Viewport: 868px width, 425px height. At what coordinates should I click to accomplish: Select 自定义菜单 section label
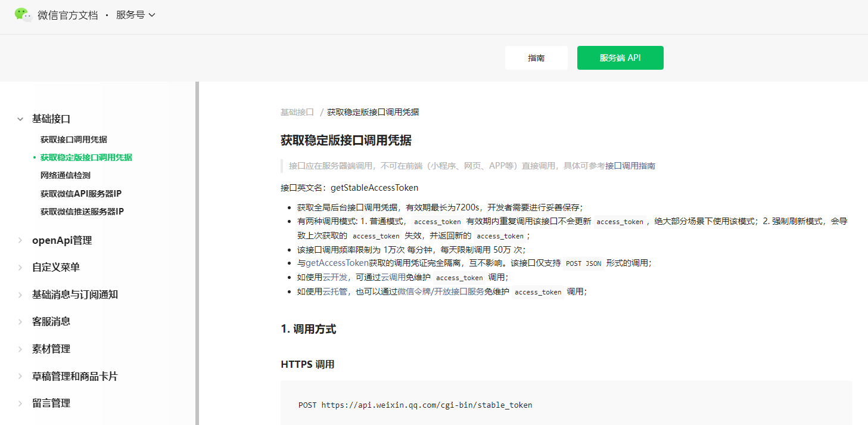pyautogui.click(x=56, y=268)
